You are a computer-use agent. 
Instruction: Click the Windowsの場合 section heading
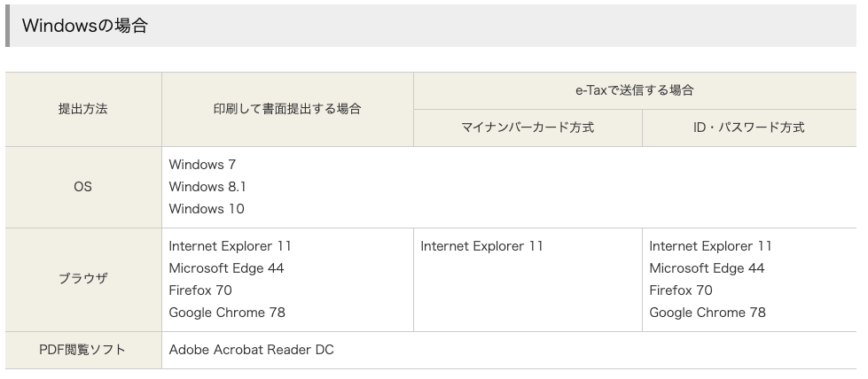pyautogui.click(x=84, y=26)
